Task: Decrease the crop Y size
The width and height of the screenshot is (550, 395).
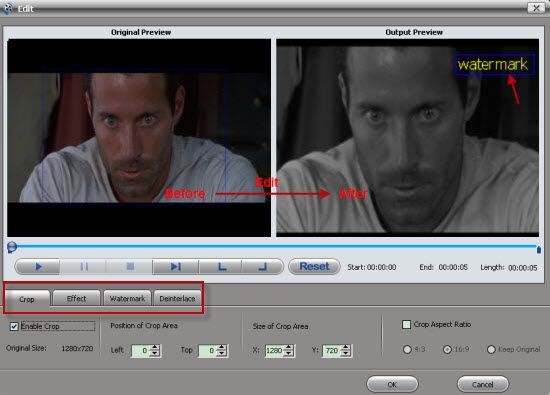Action: [x=346, y=354]
